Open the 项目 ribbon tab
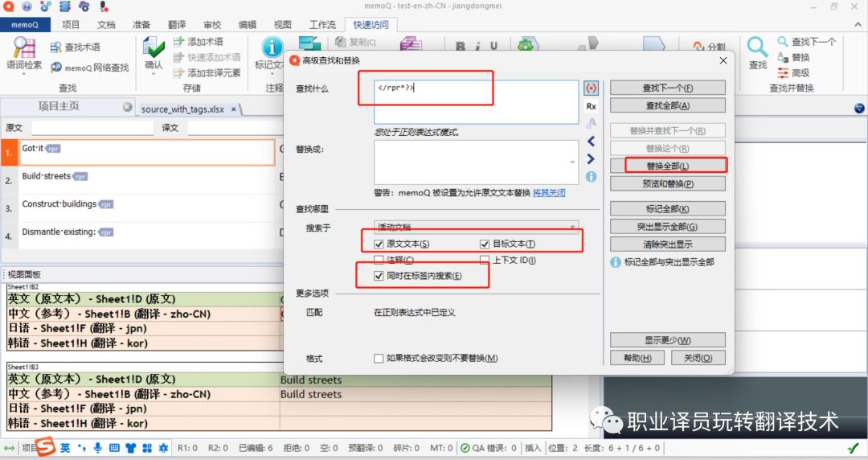 pyautogui.click(x=70, y=24)
